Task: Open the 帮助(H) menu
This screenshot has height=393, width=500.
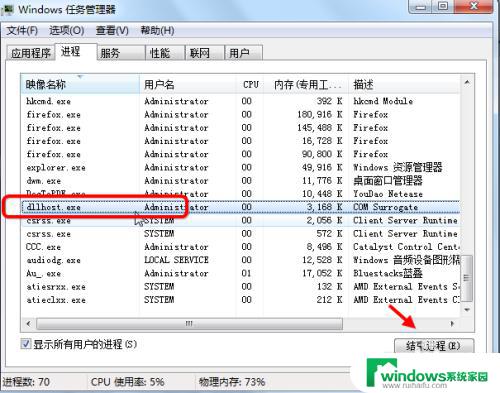Action: [157, 31]
